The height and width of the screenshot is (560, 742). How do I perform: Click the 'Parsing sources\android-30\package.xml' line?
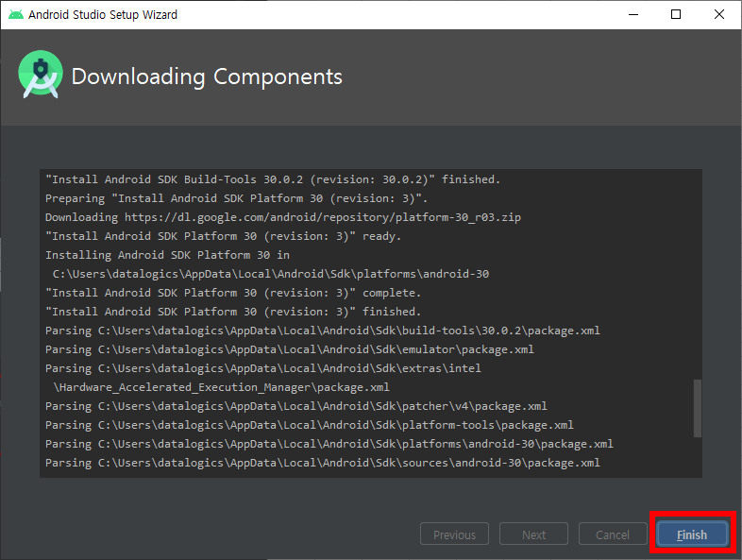(323, 463)
